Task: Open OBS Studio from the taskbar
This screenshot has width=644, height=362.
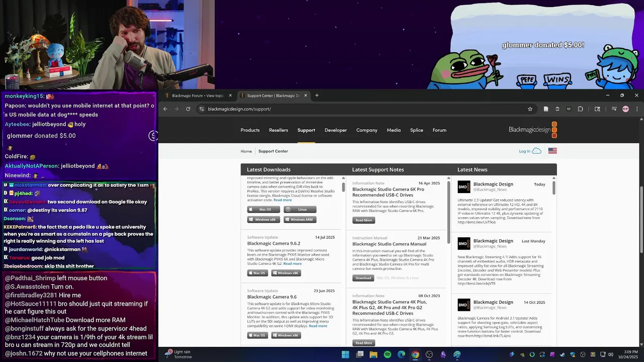Action: [429, 354]
